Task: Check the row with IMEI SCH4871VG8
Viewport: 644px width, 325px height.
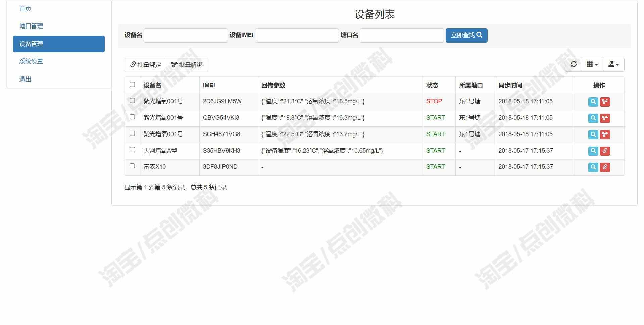Action: tap(132, 133)
